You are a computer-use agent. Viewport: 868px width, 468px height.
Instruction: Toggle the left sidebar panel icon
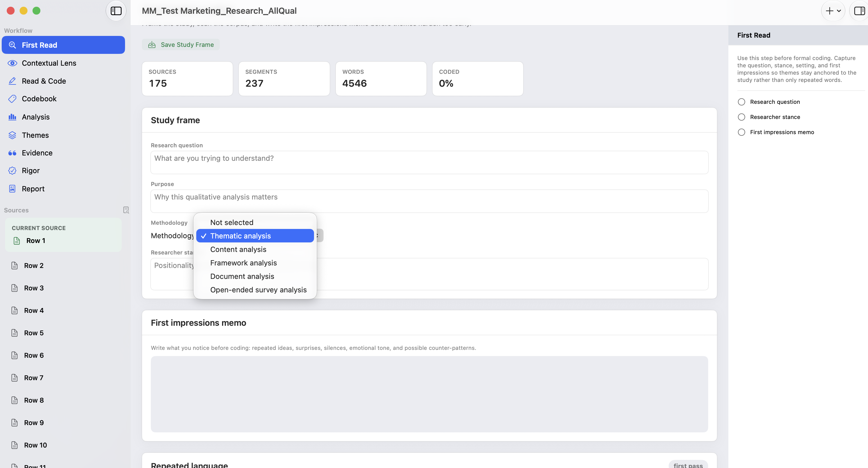coord(116,11)
